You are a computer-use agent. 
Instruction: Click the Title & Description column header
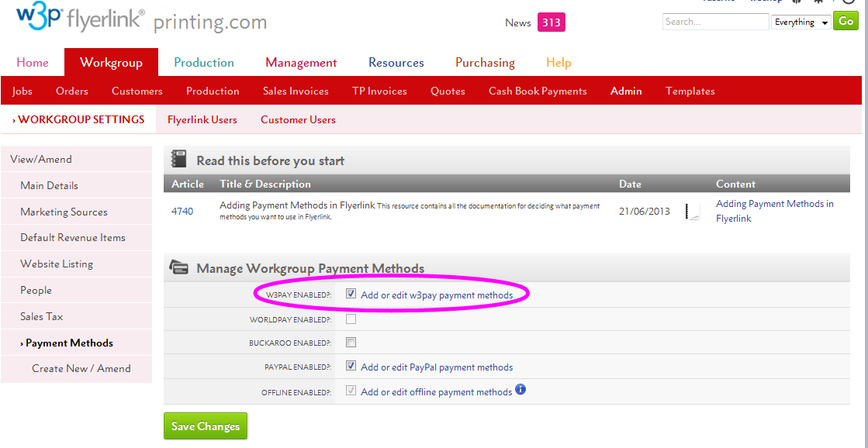pos(265,184)
